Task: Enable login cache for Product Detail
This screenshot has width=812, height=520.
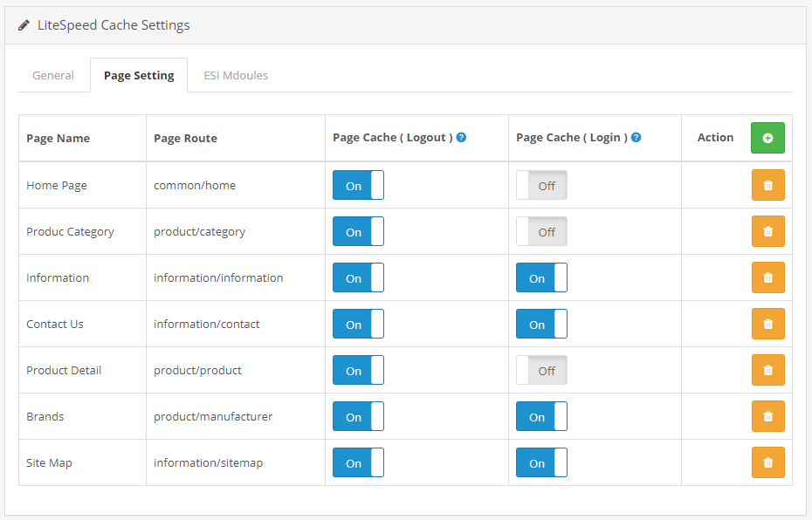Action: [541, 370]
